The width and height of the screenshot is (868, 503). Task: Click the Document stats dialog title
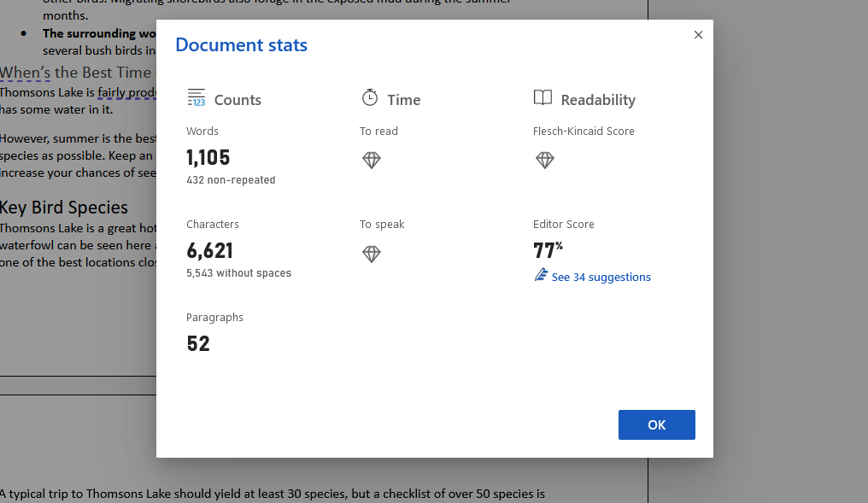click(x=241, y=44)
